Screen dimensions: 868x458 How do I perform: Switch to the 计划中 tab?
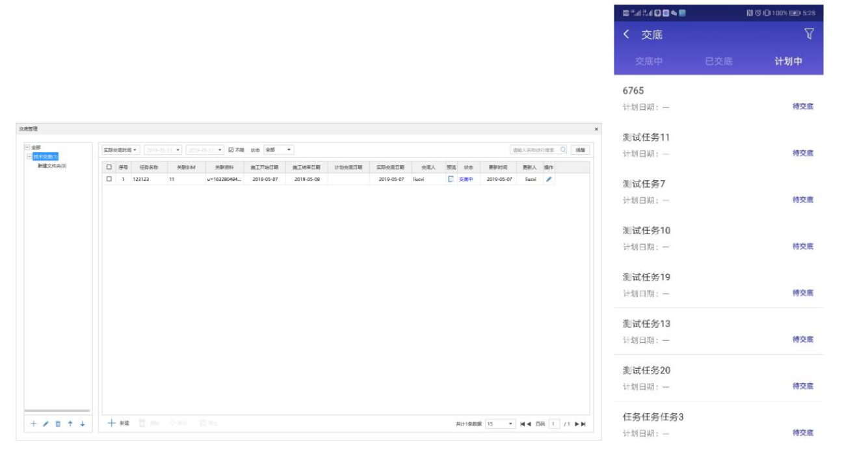(x=788, y=61)
